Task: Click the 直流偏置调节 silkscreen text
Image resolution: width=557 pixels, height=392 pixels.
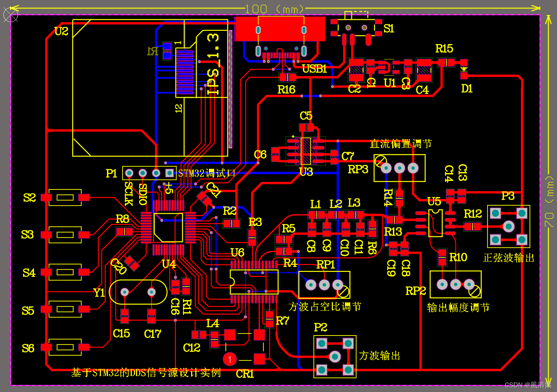Action: (401, 144)
